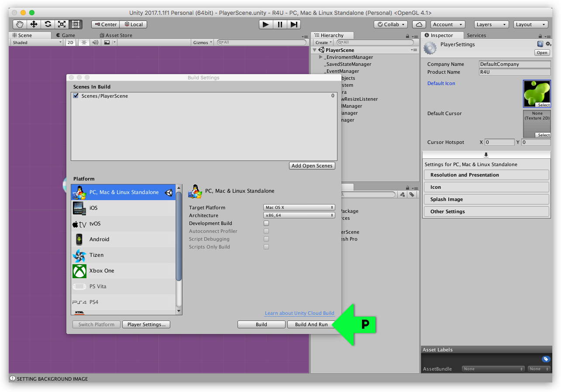Click Add Open Scenes button
Viewport: 561px width, 392px height.
click(x=312, y=166)
